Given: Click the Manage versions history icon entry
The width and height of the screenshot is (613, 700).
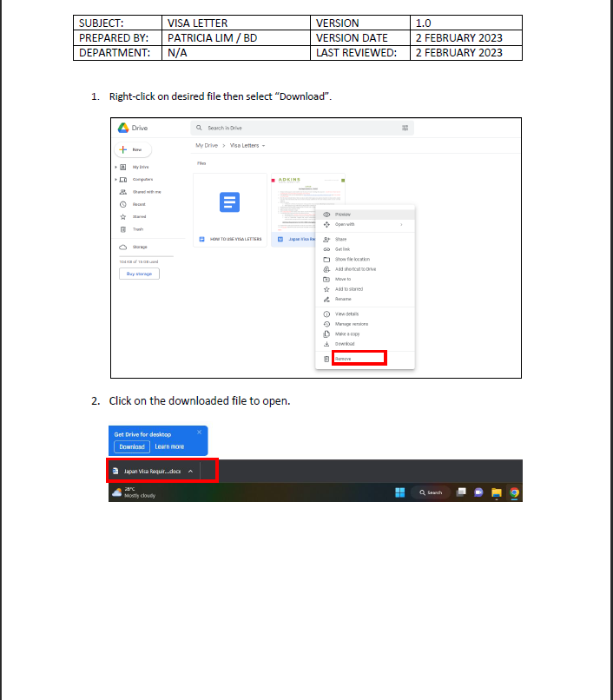Looking at the screenshot, I should tap(366, 324).
